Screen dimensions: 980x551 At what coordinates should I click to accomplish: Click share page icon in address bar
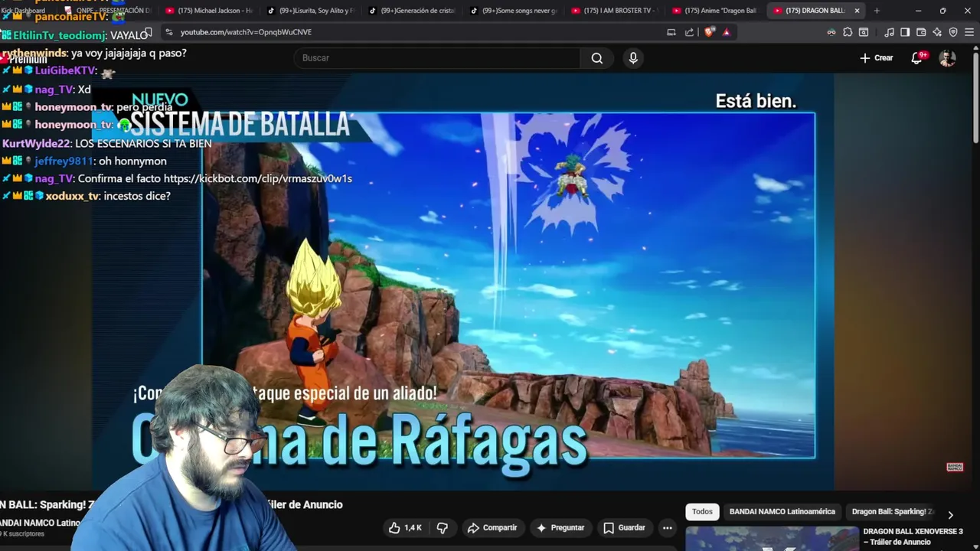pos(689,32)
